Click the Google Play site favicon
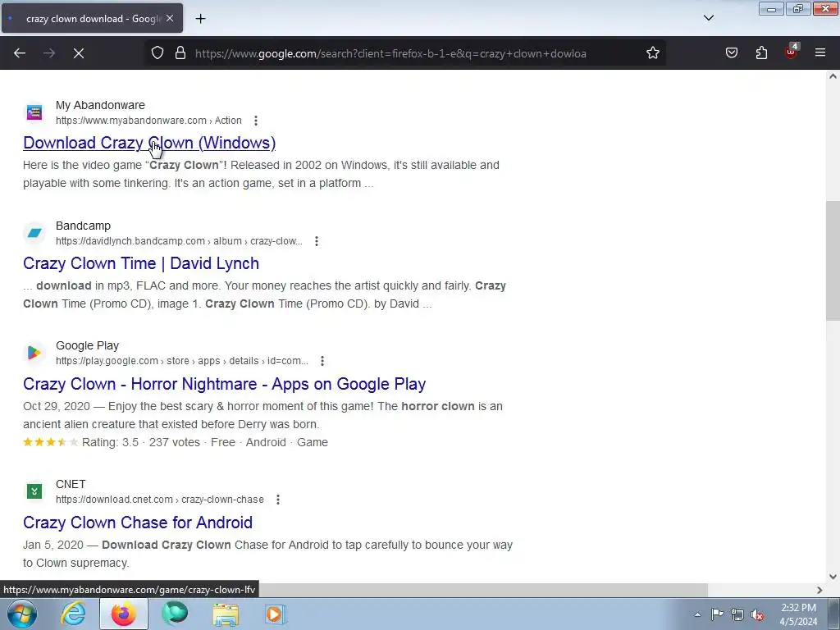Viewport: 840px width, 630px height. coord(34,353)
